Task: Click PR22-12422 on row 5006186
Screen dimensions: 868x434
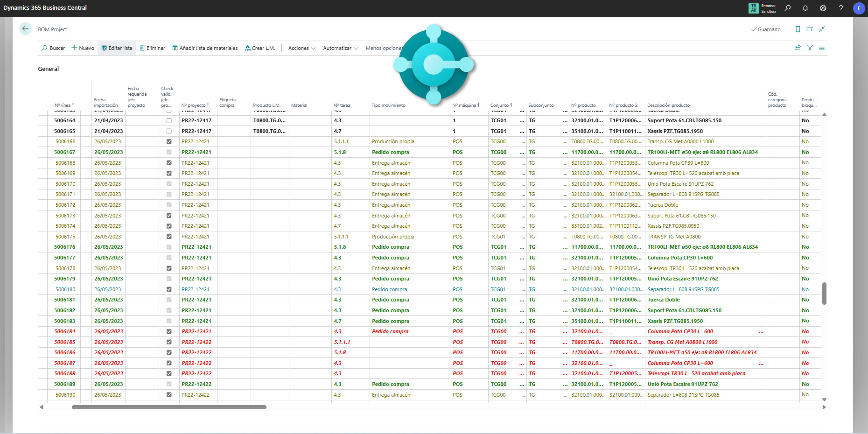Action: click(196, 352)
